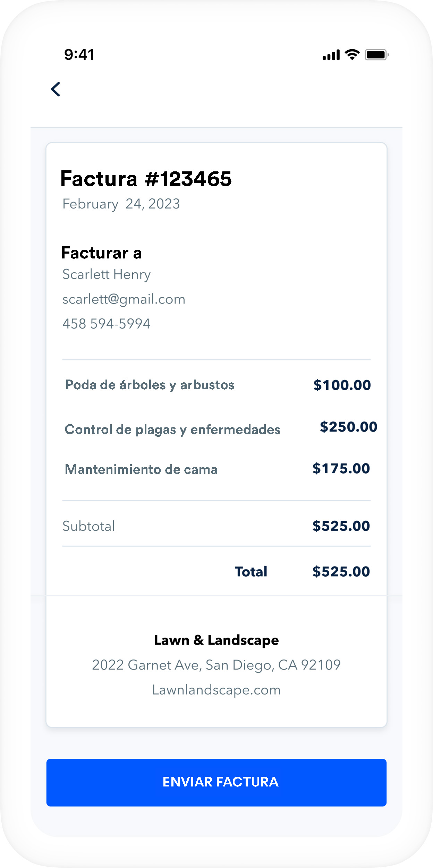Open the Lawnlandscape.com website link

[x=216, y=690]
